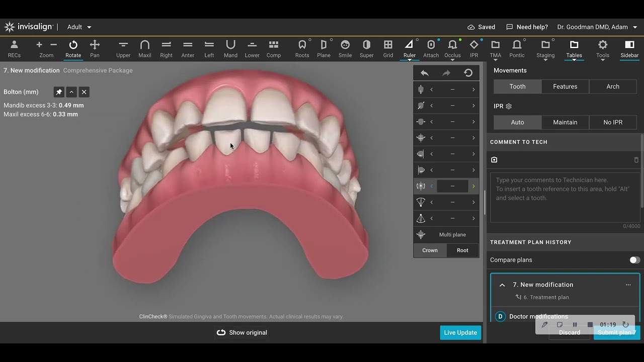644x362 pixels.
Task: Switch movement mode to Crown
Action: (430, 250)
